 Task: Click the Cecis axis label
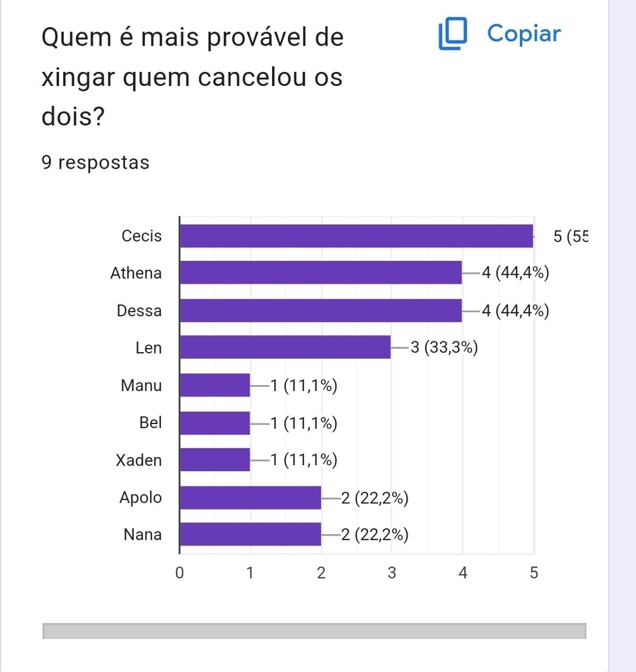click(x=142, y=237)
